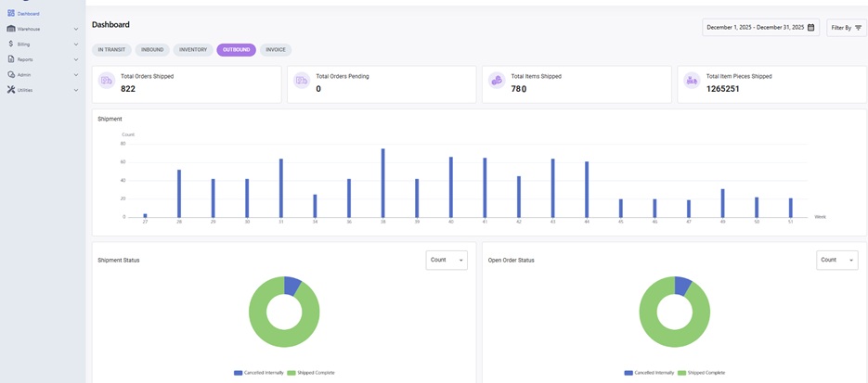Expand the Reports menu chevron
Viewport: 868px width, 383px height.
pyautogui.click(x=76, y=59)
